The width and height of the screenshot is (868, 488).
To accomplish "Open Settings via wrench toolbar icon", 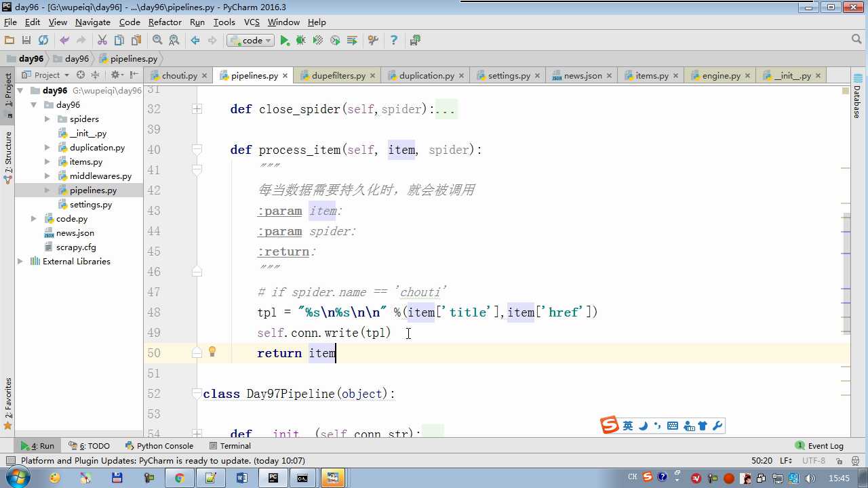I will [373, 41].
